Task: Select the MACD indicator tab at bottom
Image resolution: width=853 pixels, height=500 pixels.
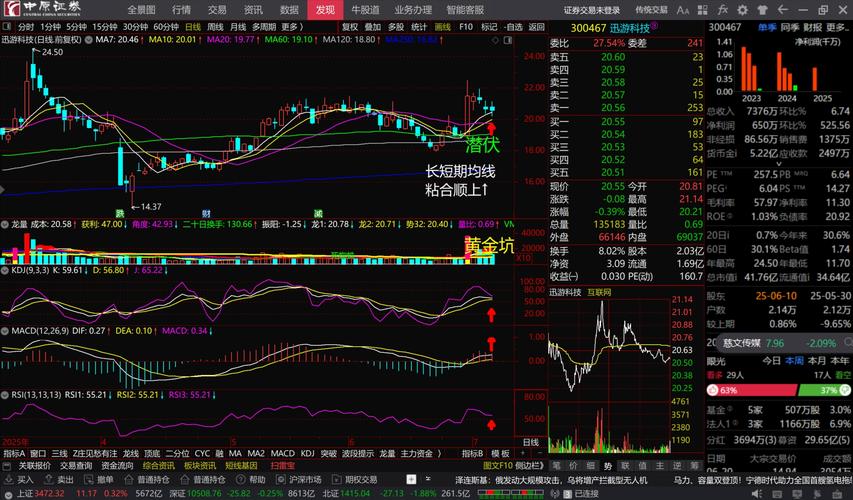Action: 282,453
